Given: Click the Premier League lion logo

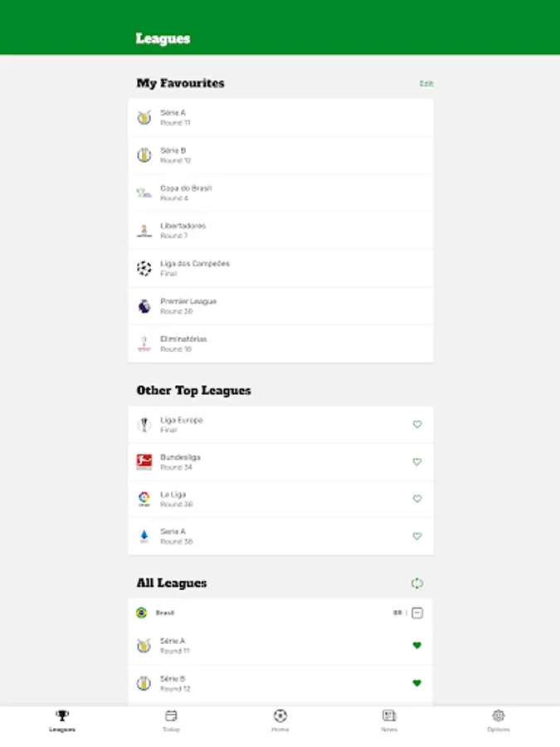Looking at the screenshot, I should [144, 306].
